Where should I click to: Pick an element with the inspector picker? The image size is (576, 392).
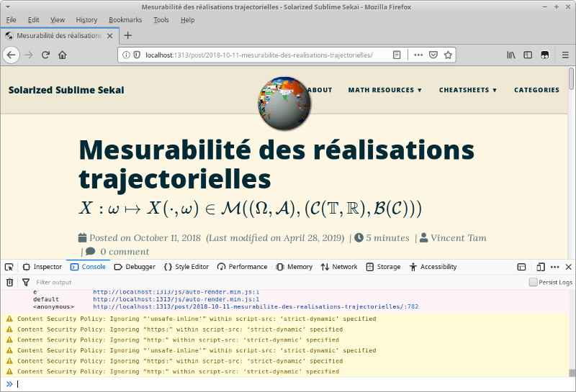[x=9, y=267]
